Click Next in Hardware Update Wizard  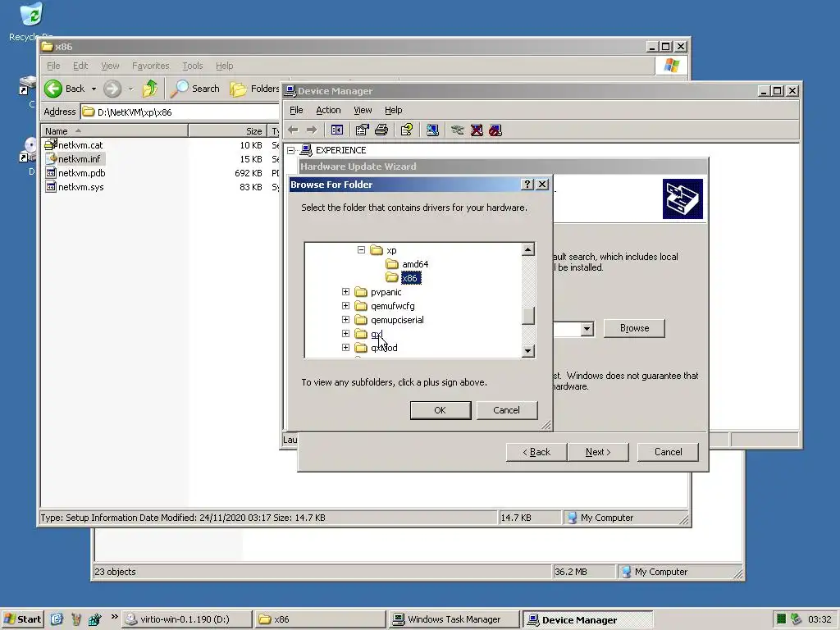coord(598,452)
